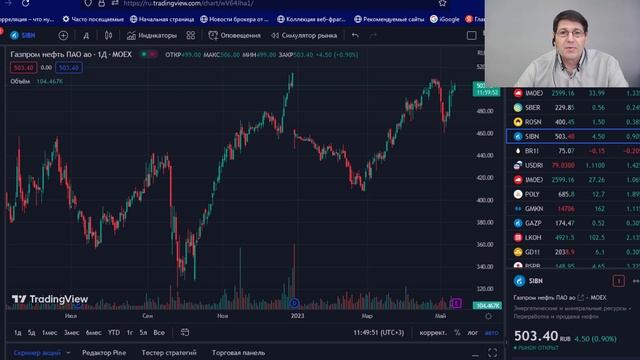Select the GMKN row in the watchlist

(x=573, y=209)
